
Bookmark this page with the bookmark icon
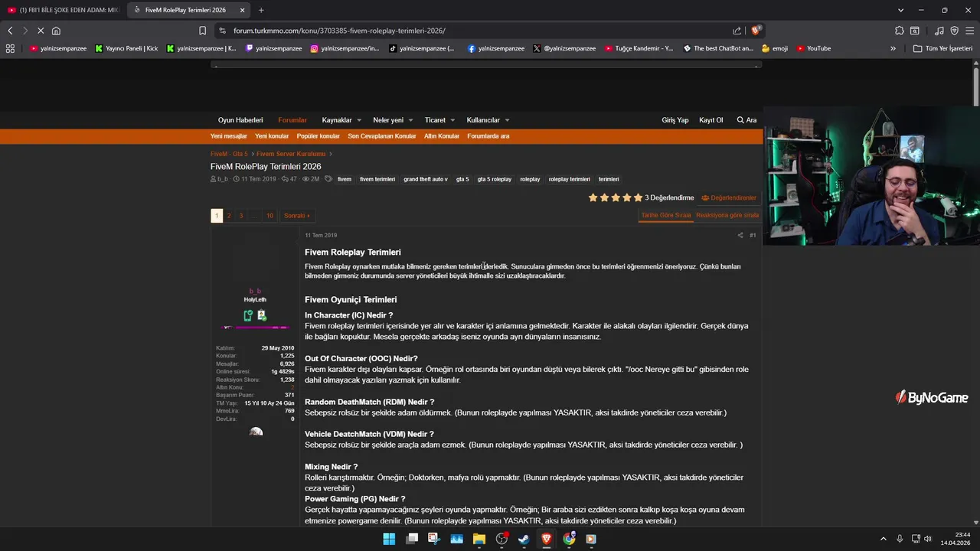click(202, 31)
